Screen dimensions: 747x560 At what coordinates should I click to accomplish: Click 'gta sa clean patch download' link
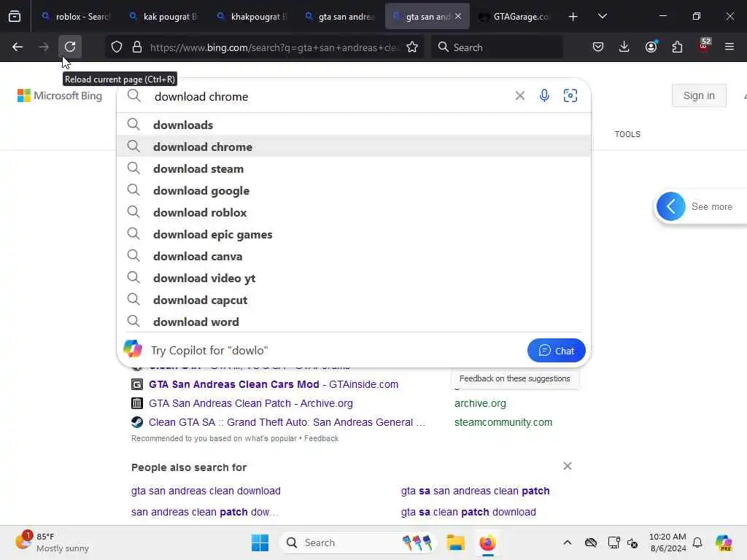click(x=468, y=512)
